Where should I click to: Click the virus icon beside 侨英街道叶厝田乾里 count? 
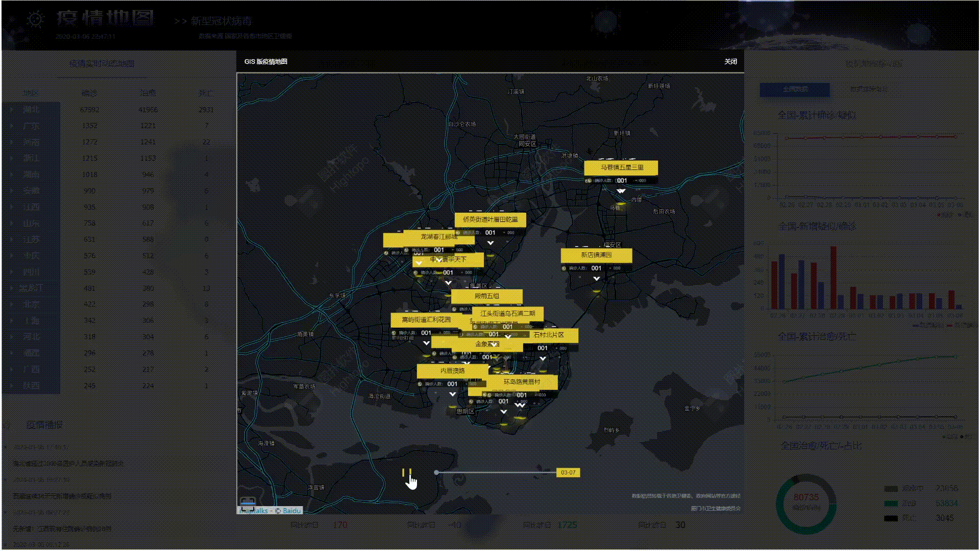click(x=458, y=233)
